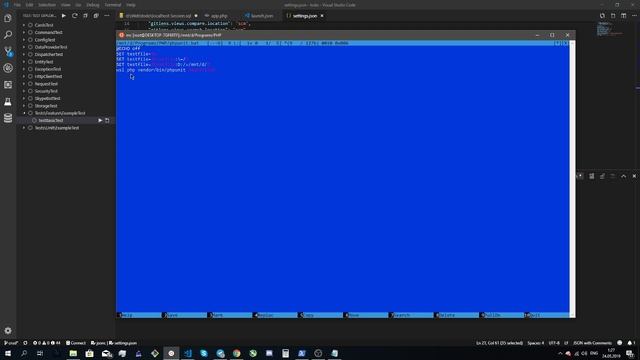Click Copy in mc function key bar
Viewport: 640px width, 360px height.
(x=308, y=315)
